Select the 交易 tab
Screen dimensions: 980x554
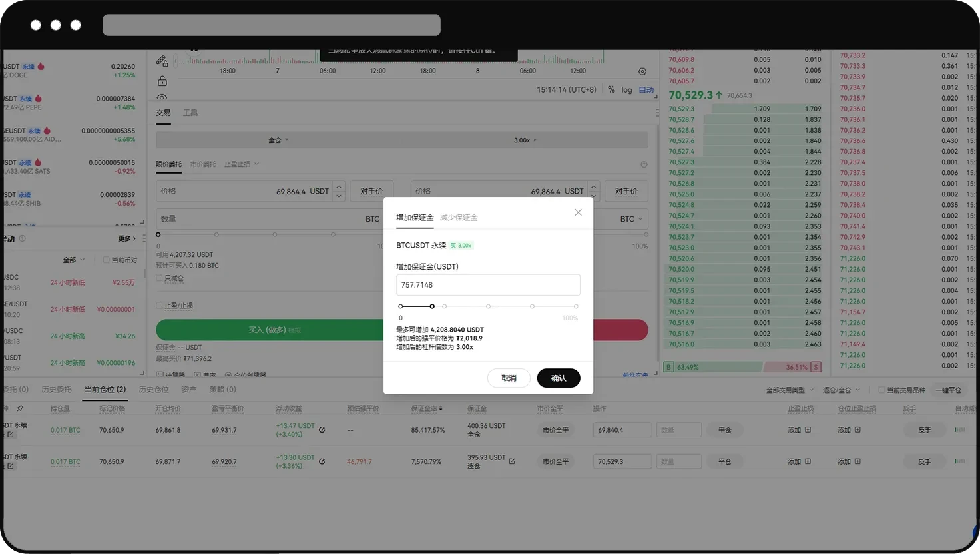click(x=163, y=113)
